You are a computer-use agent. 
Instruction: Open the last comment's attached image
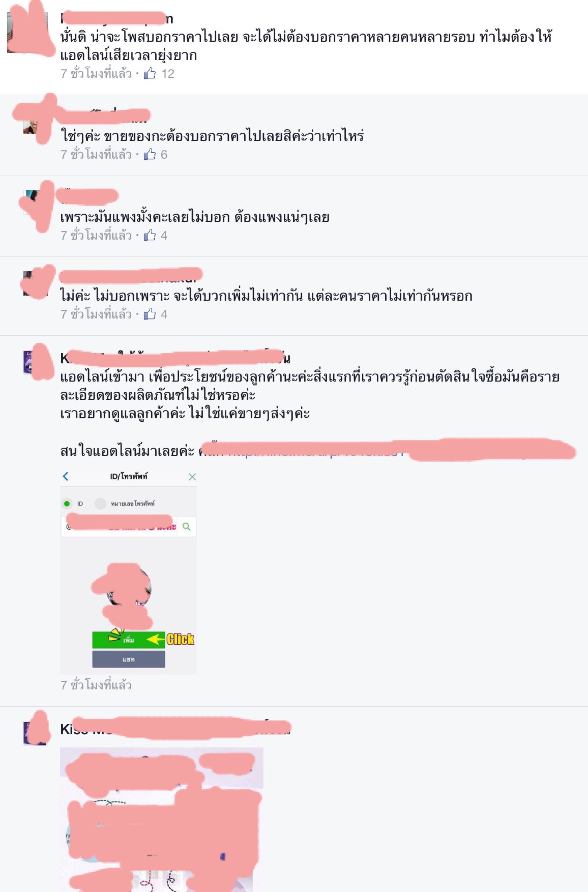click(x=162, y=820)
